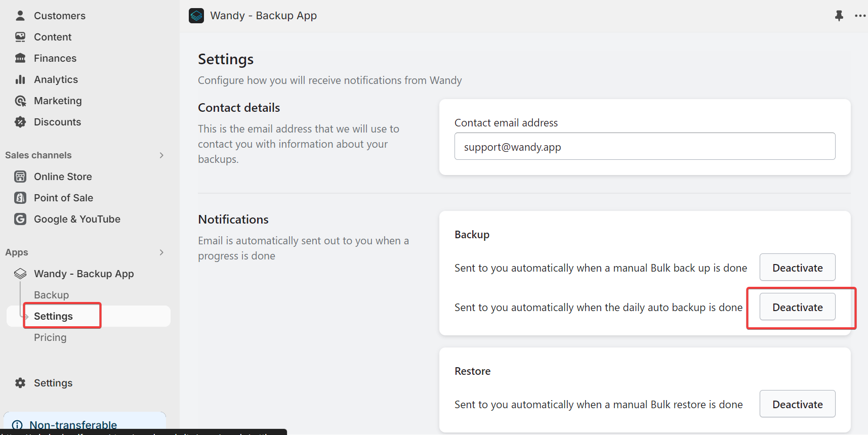
Task: Click the Analytics bar chart icon
Action: (20, 79)
